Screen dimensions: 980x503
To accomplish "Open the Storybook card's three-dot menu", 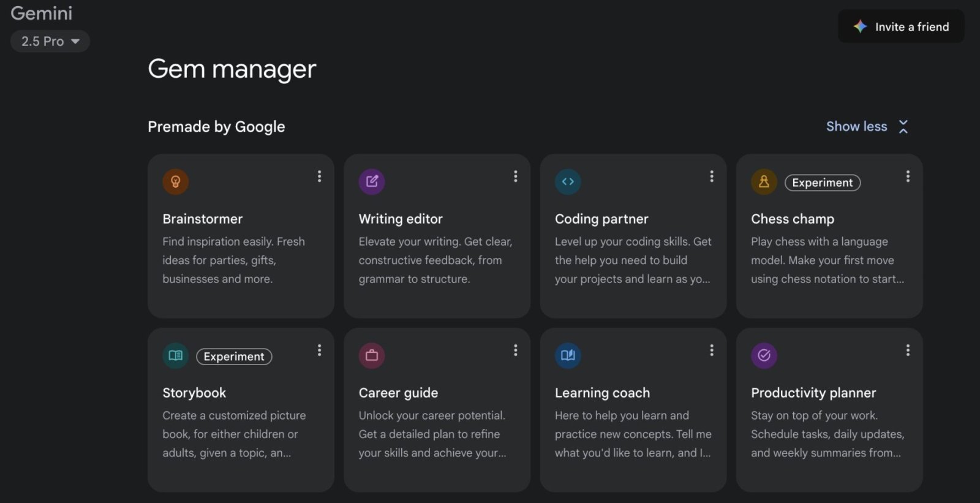I will tap(319, 350).
